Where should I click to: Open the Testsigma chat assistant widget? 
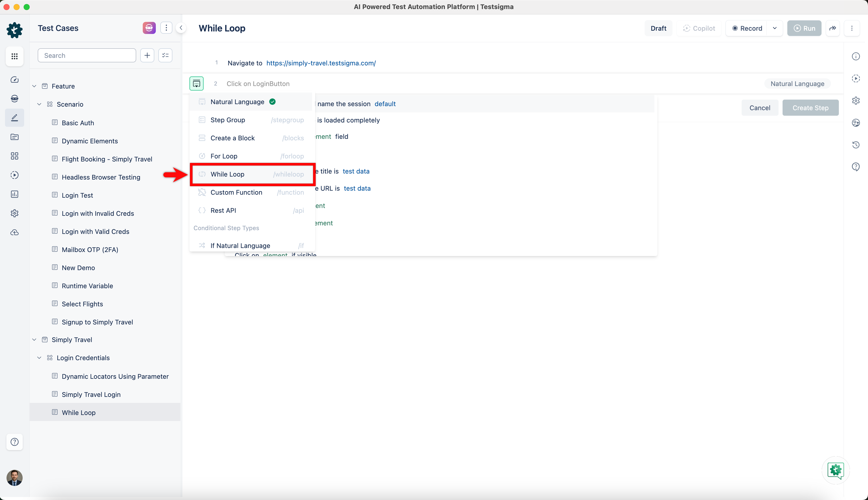pyautogui.click(x=835, y=470)
